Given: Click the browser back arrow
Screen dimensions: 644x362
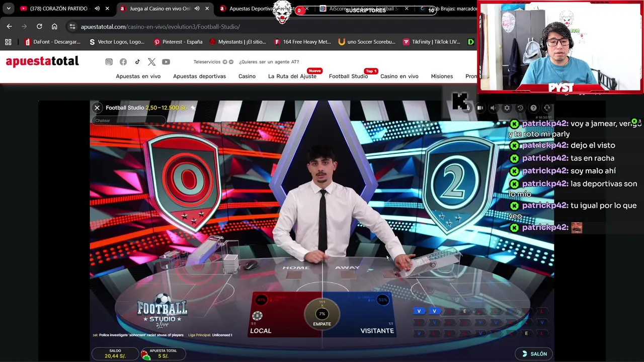Looking at the screenshot, I should [9, 27].
